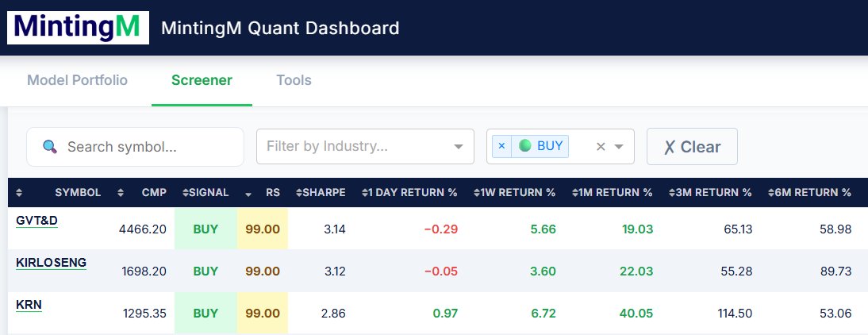Click the BUY signal cell for GVT&D
The width and height of the screenshot is (868, 335).
(x=205, y=229)
